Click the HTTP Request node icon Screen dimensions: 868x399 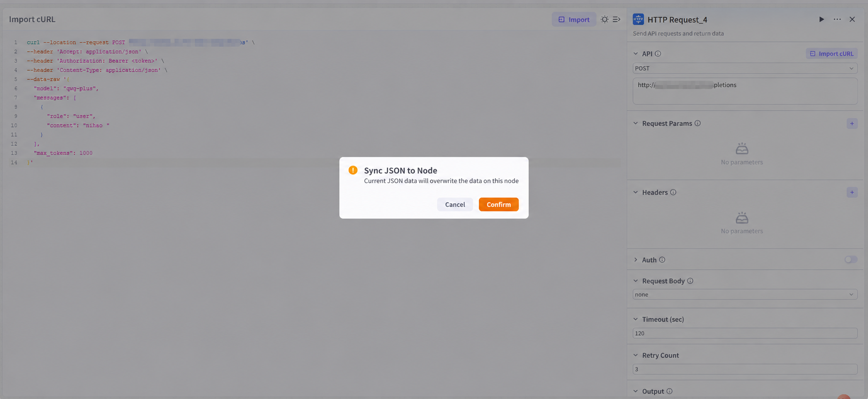pos(638,19)
